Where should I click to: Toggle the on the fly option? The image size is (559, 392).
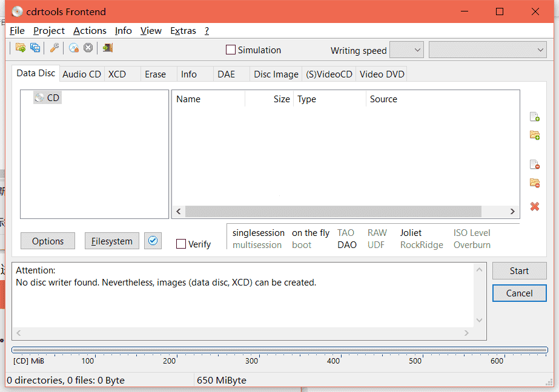click(311, 233)
